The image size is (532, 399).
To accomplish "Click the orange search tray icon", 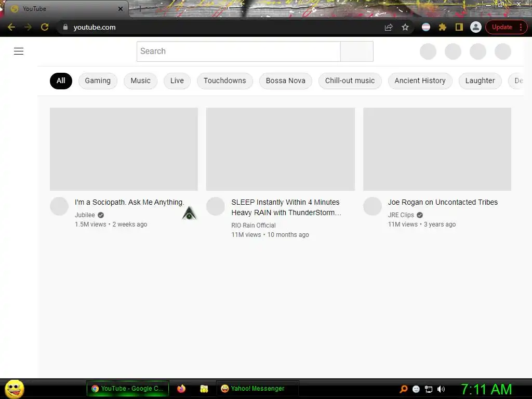I will click(x=403, y=389).
